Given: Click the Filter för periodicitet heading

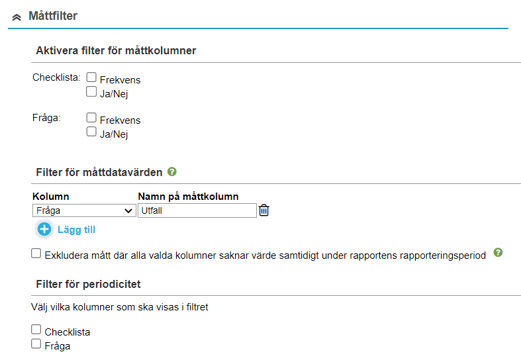Looking at the screenshot, I should (88, 284).
